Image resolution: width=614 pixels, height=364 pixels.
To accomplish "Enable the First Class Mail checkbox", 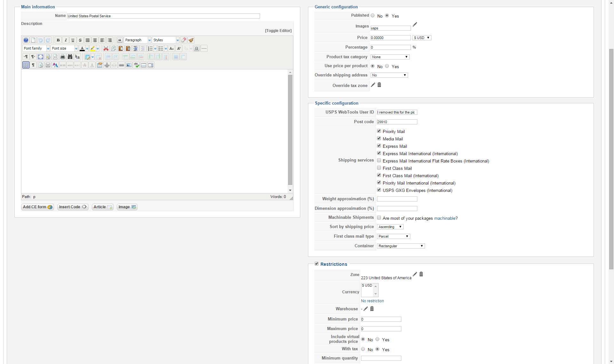I will coord(379,168).
